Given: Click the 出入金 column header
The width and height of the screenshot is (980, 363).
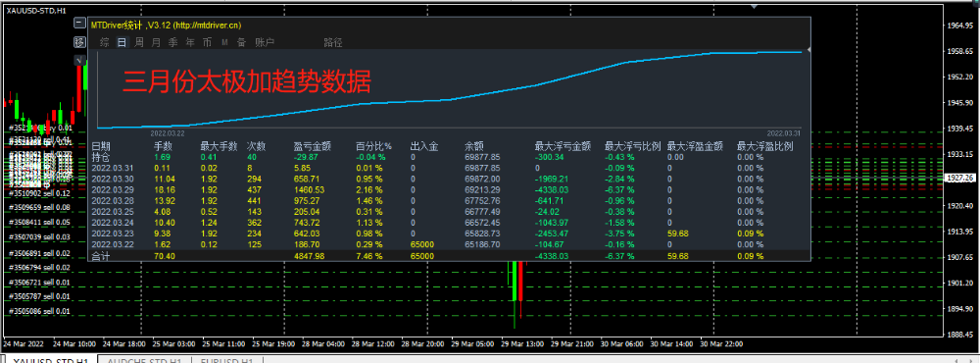Looking at the screenshot, I should [423, 146].
